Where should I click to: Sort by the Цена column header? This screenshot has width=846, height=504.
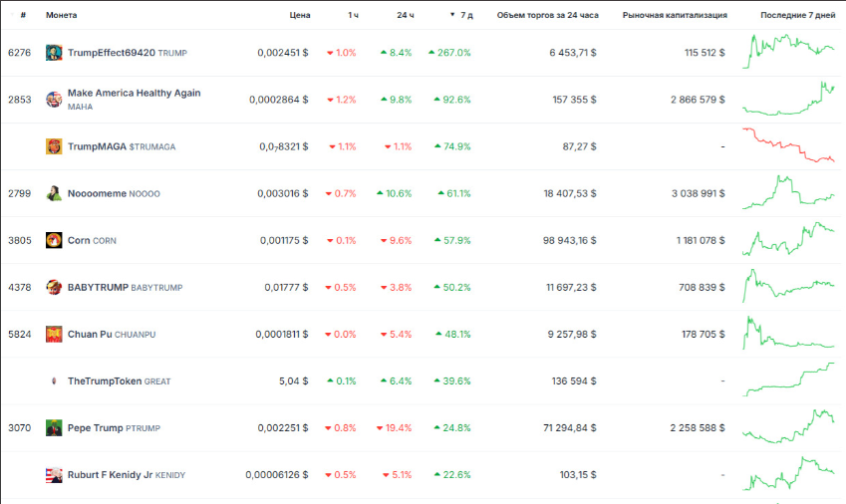pos(300,15)
